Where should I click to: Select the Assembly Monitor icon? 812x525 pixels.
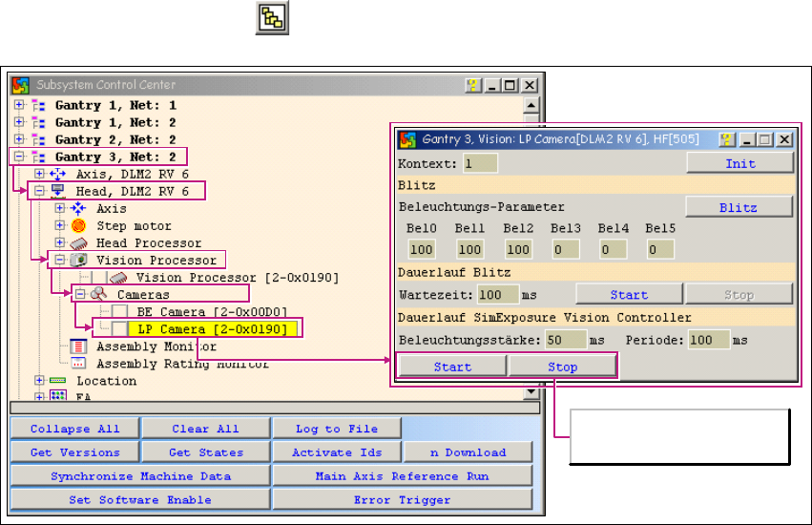pyautogui.click(x=80, y=346)
